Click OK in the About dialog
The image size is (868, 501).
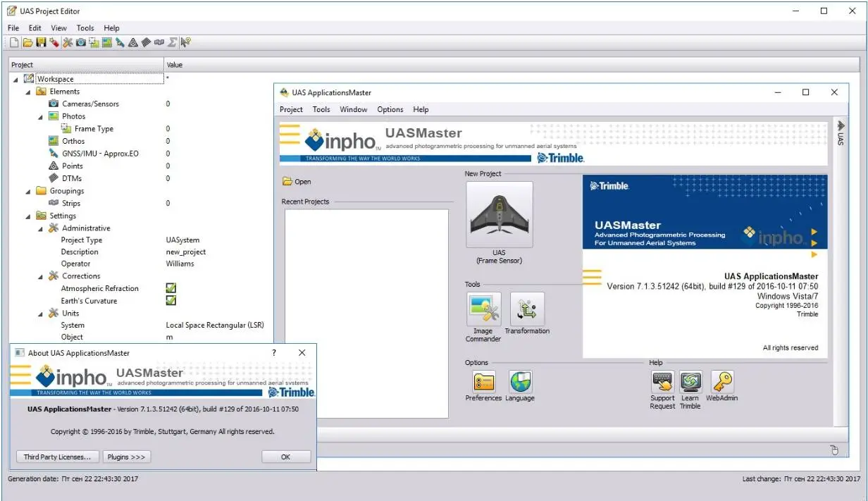tap(286, 457)
